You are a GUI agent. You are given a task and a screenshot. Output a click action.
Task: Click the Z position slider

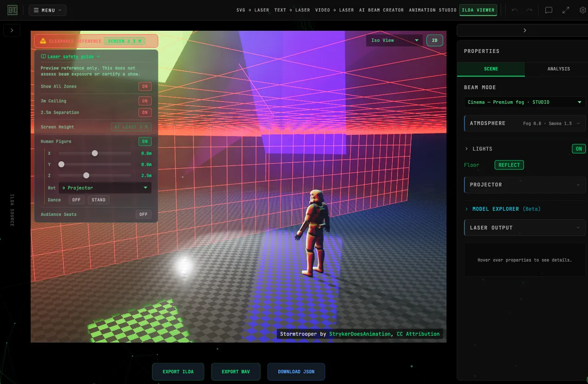[95, 176]
